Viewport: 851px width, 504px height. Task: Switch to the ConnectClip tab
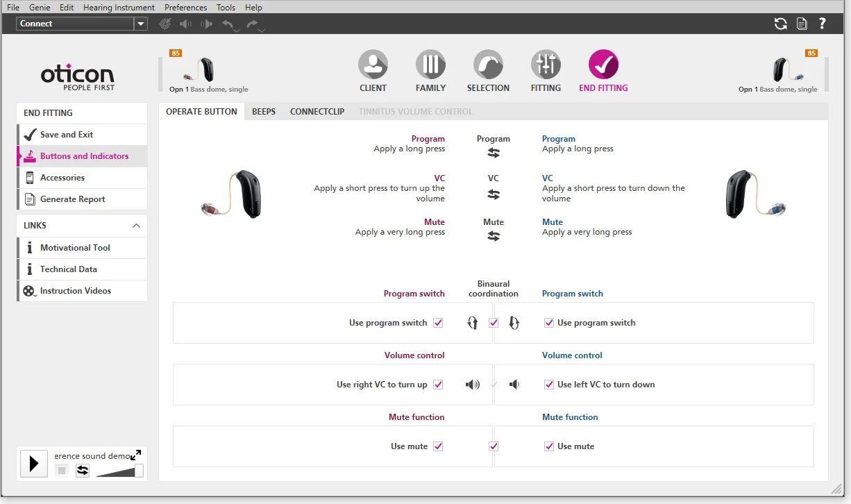pyautogui.click(x=317, y=112)
